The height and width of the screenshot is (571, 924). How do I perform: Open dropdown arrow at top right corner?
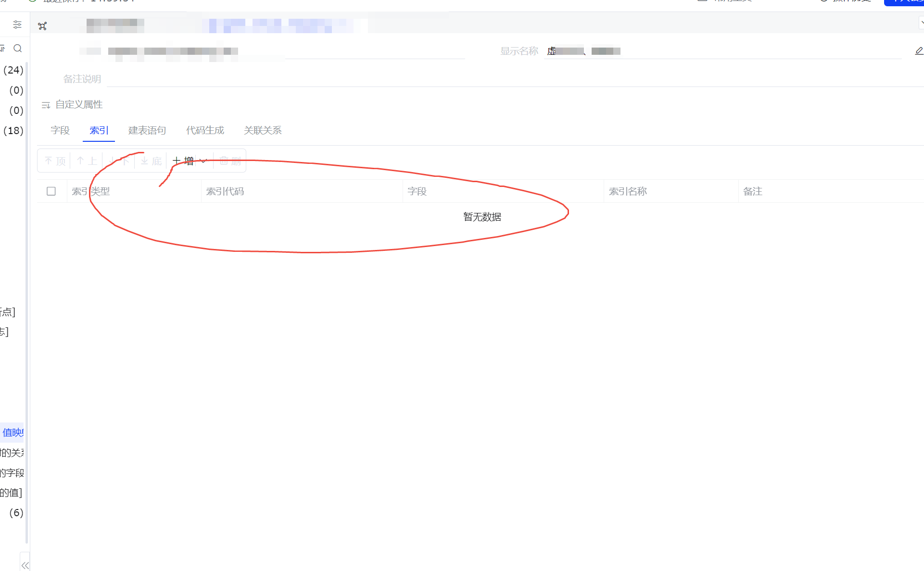921,22
